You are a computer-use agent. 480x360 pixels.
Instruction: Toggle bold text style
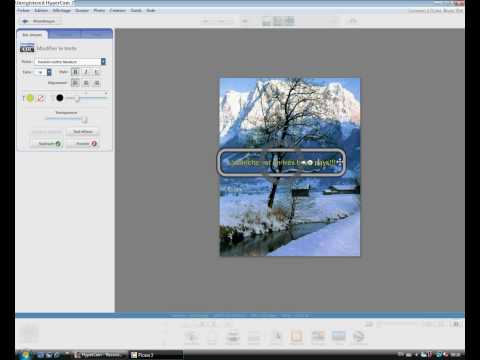coord(75,72)
